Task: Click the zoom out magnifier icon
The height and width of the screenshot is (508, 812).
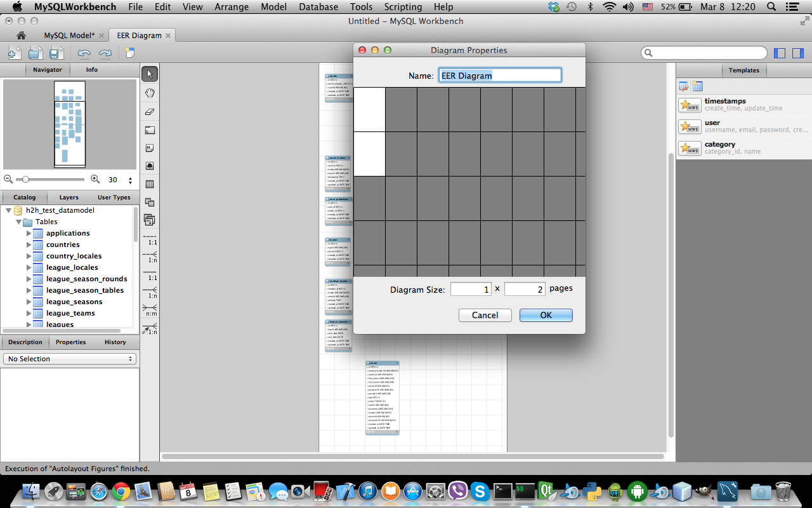Action: click(x=8, y=180)
